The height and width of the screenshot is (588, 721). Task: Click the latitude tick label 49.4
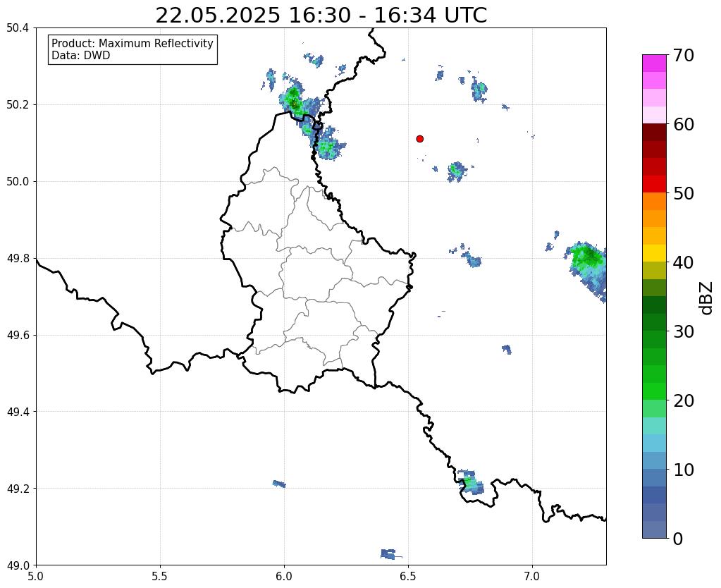[x=18, y=412]
